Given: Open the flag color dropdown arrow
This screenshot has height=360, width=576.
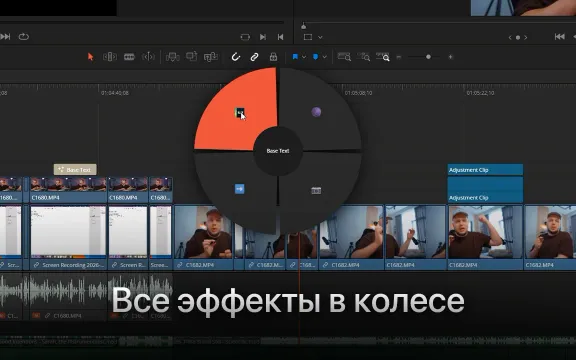Looking at the screenshot, I should (304, 57).
